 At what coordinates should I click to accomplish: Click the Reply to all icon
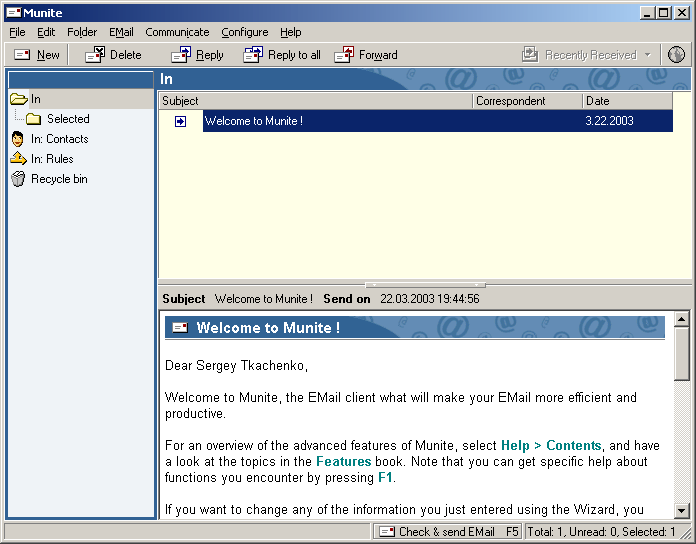(253, 55)
